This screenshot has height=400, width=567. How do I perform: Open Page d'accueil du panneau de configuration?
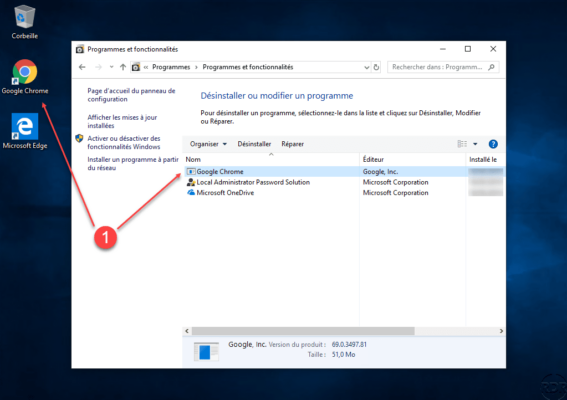(x=131, y=95)
